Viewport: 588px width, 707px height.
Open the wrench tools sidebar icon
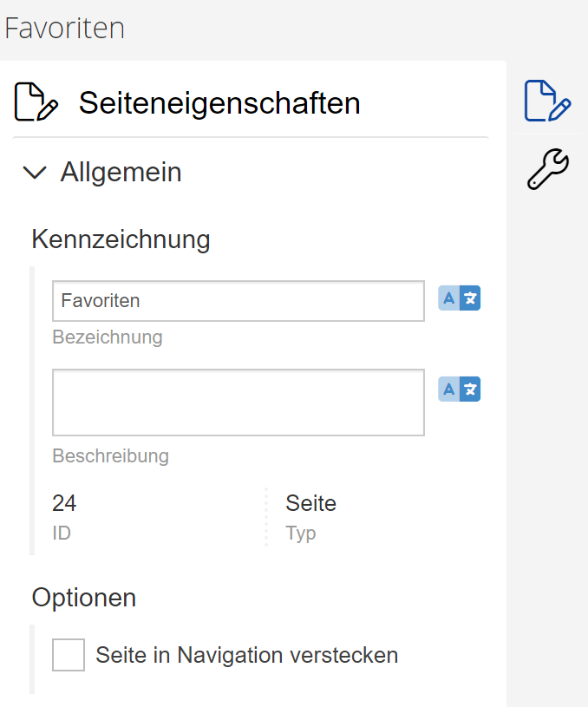pos(548,168)
